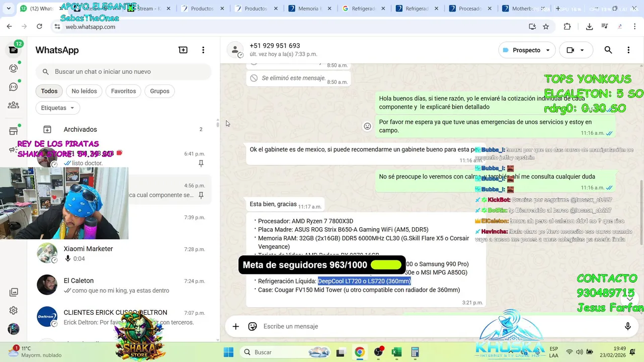Open Chrome from the taskbar

(x=359, y=352)
